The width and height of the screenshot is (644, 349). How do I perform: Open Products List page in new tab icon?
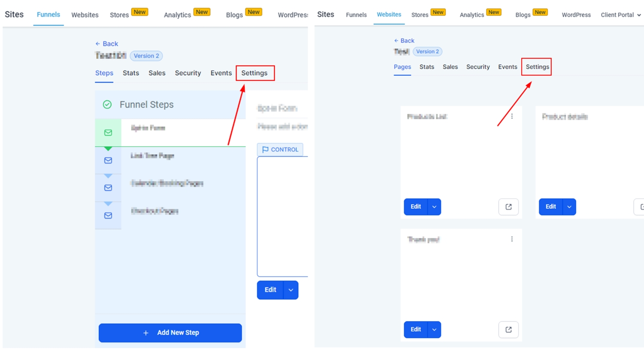point(508,207)
